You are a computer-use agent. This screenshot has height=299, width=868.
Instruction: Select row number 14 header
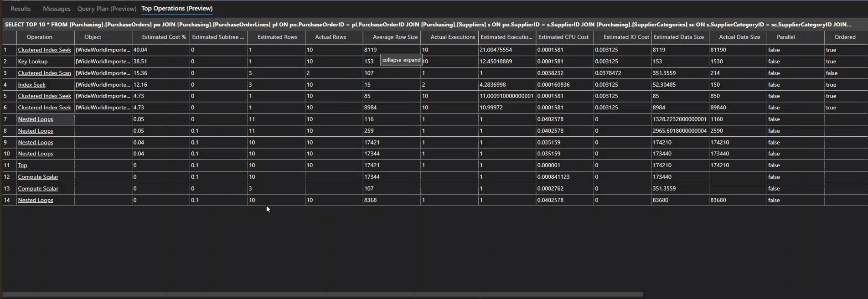pos(10,200)
